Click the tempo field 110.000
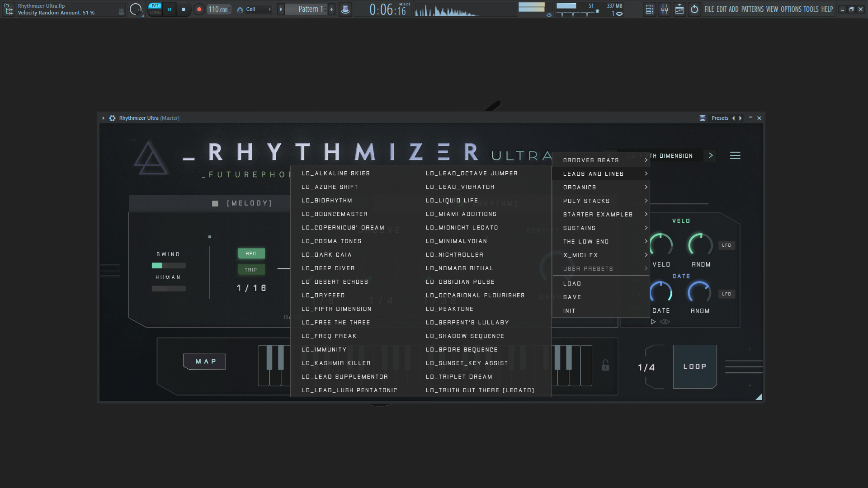 pyautogui.click(x=219, y=9)
